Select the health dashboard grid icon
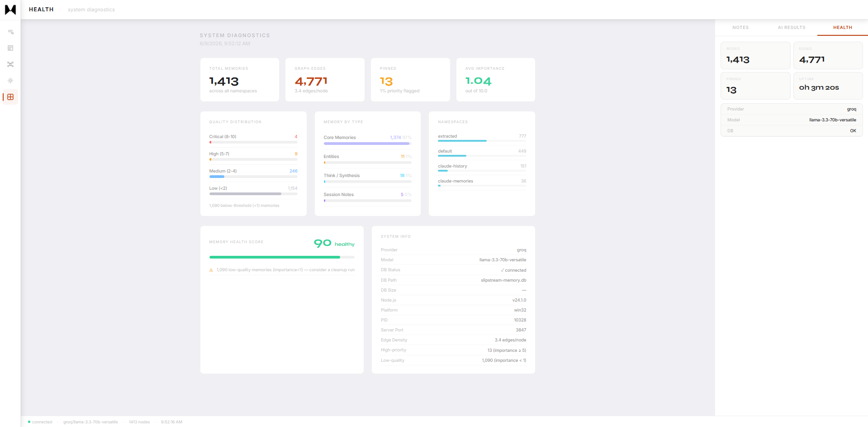Image resolution: width=868 pixels, height=427 pixels. tap(10, 97)
